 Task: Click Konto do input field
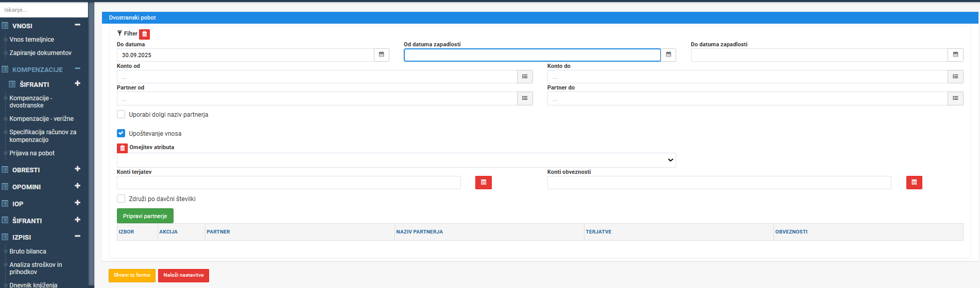click(748, 77)
